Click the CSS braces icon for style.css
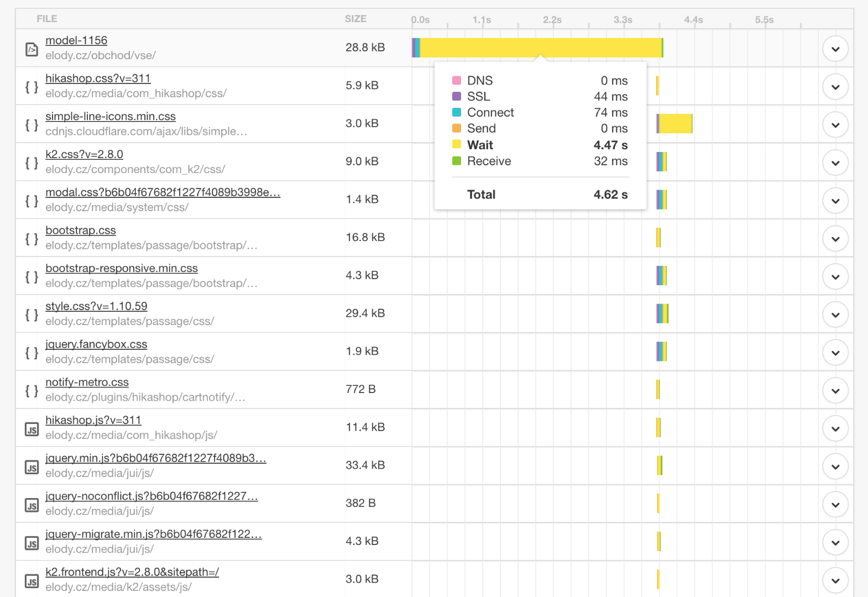Screen dimensions: 868x597 click(x=32, y=315)
